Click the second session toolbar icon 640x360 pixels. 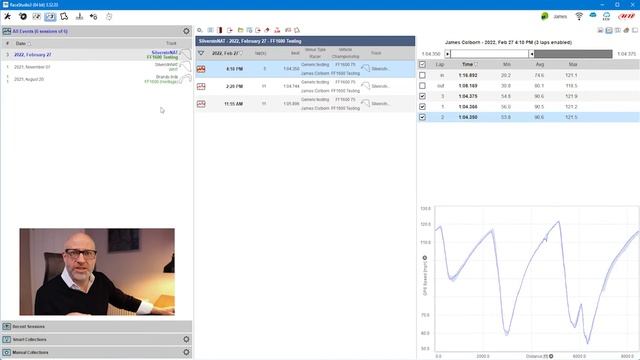(210, 30)
